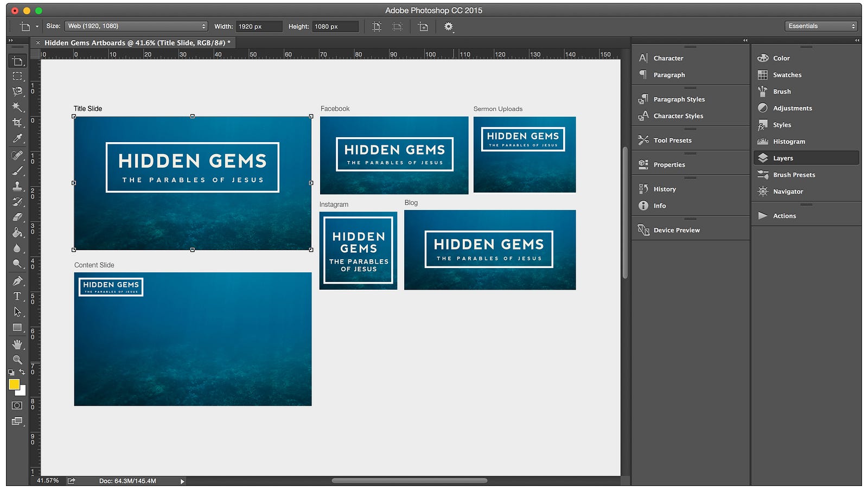Screen dimensions: 868x492
Task: Expand the tools panel to two columns
Action: 10,40
